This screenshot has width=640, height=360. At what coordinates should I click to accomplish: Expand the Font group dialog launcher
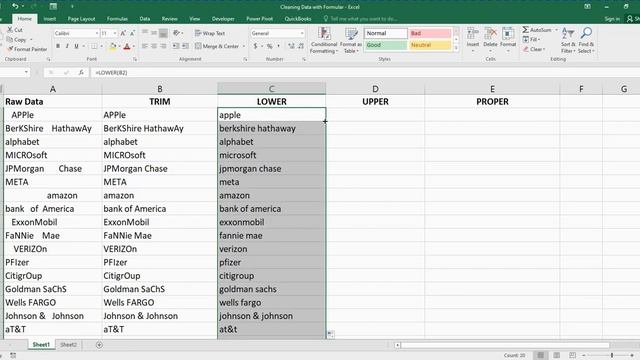click(135, 59)
